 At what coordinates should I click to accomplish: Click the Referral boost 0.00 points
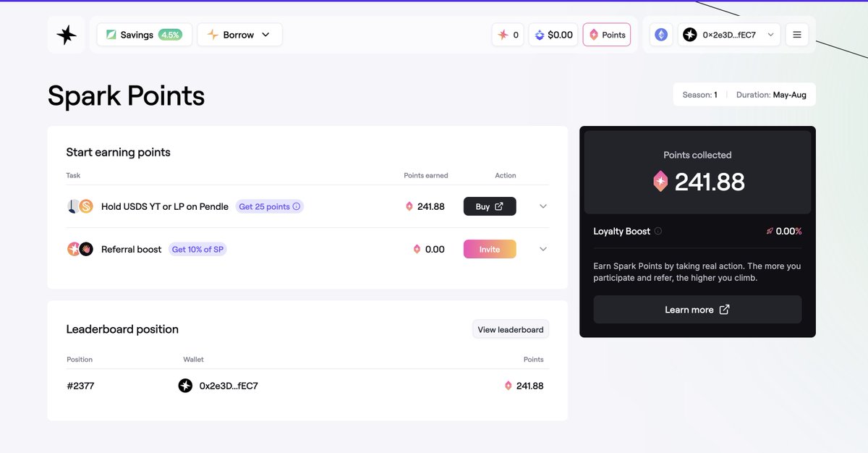point(435,249)
